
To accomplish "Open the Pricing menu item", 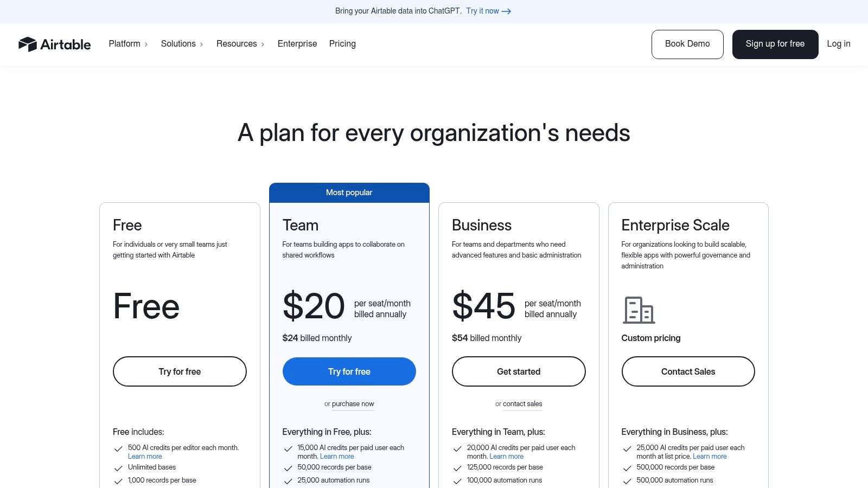I will [342, 44].
